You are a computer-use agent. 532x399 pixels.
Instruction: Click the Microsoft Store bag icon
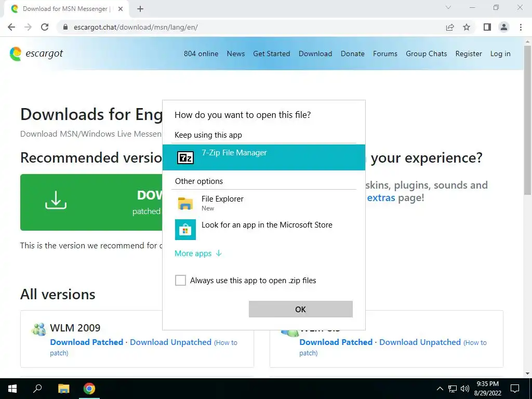pos(185,229)
